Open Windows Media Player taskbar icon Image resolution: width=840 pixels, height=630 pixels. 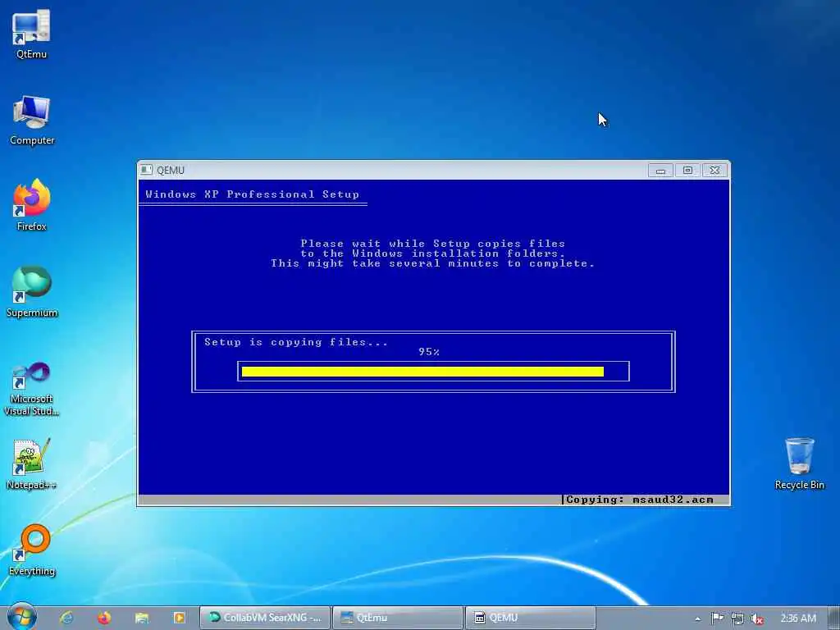pyautogui.click(x=179, y=618)
